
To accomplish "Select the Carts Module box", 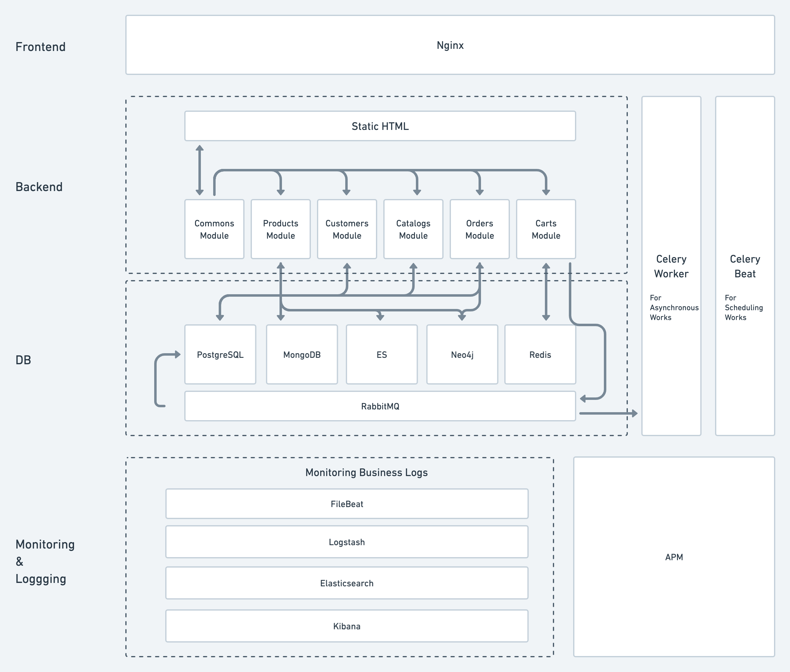I will (x=546, y=229).
